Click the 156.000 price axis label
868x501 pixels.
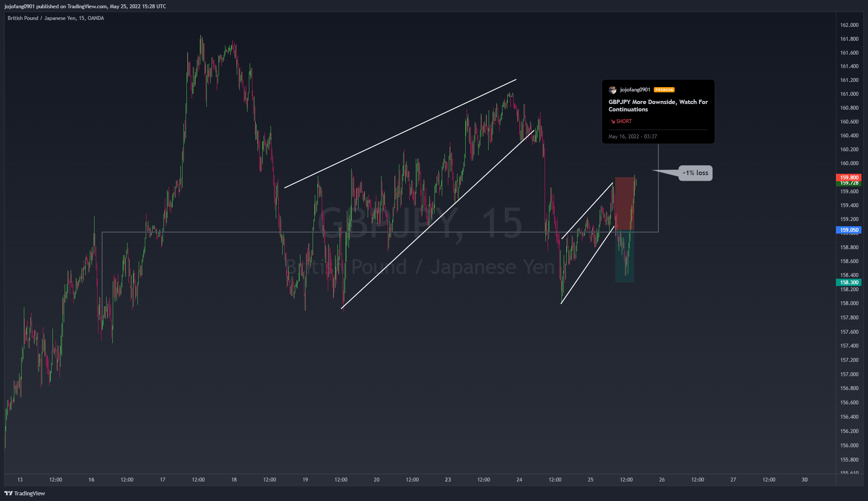coord(849,446)
